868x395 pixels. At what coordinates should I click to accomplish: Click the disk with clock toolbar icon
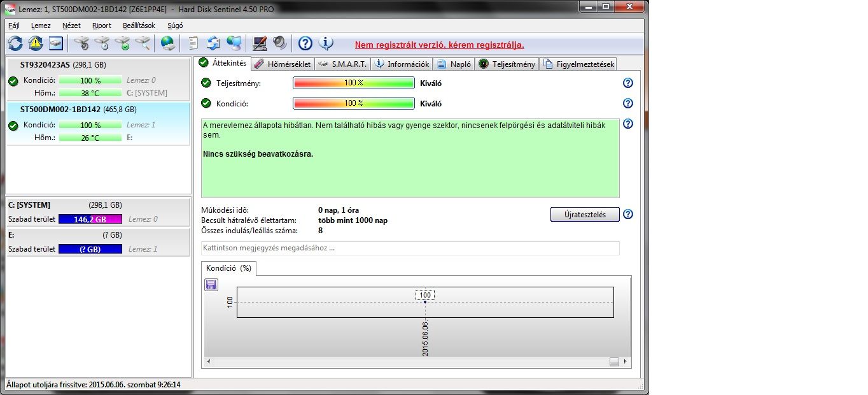pos(102,43)
